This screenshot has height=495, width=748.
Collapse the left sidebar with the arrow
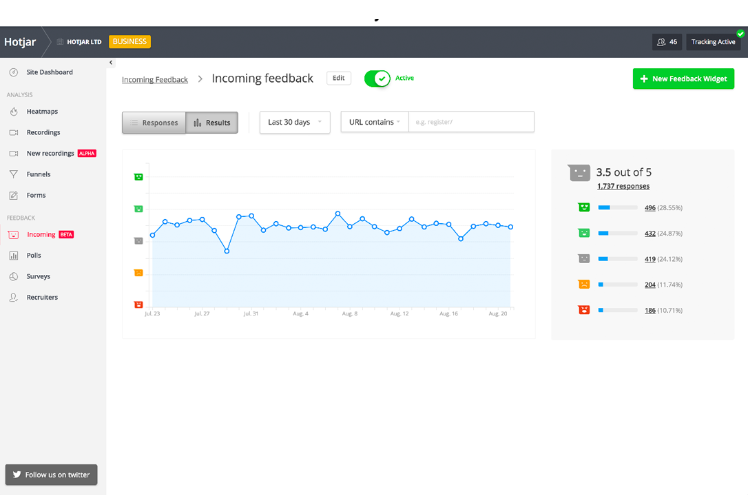tap(111, 62)
